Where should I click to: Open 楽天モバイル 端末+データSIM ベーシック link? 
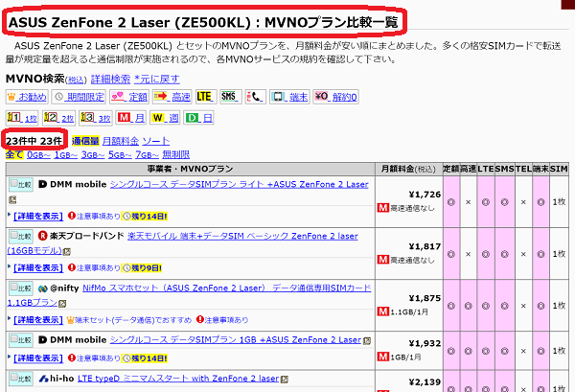[x=242, y=236]
